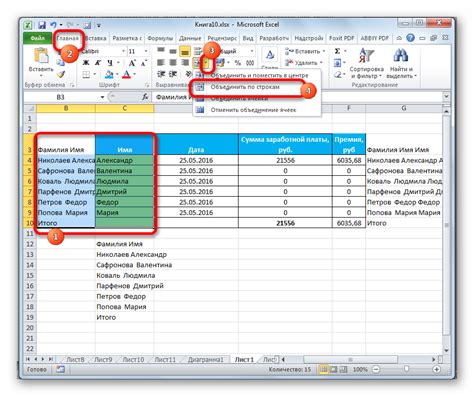
Task: Click the Clear eraser icon
Action: [338, 74]
